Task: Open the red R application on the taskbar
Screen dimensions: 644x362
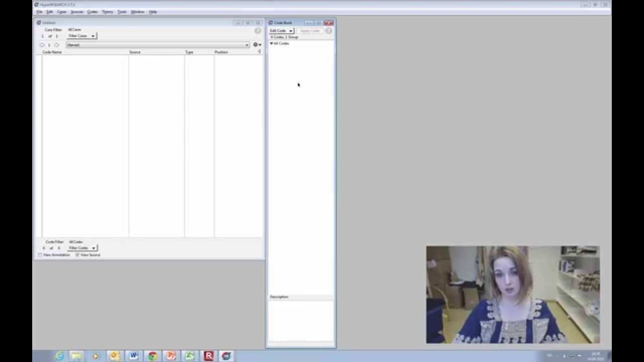Action: click(x=208, y=356)
